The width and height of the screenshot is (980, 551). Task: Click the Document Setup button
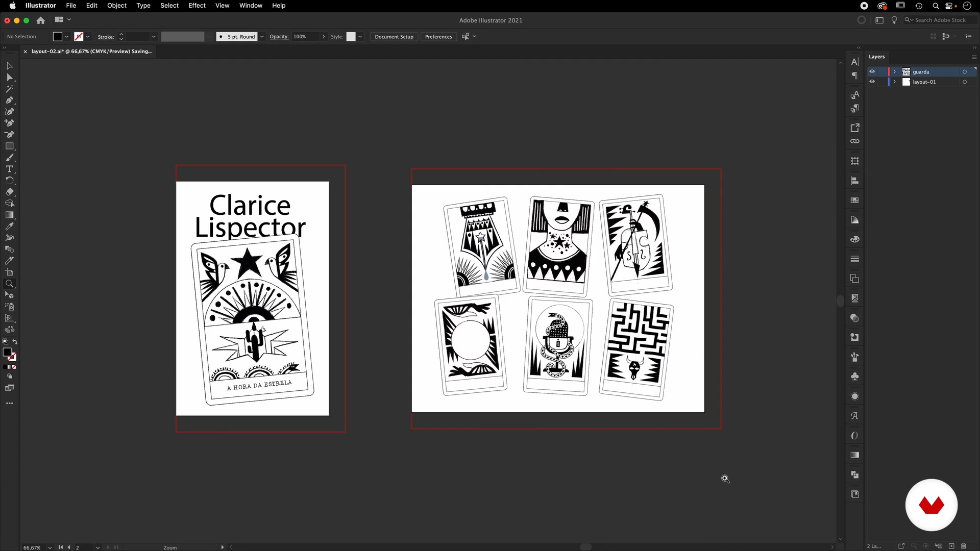[394, 37]
